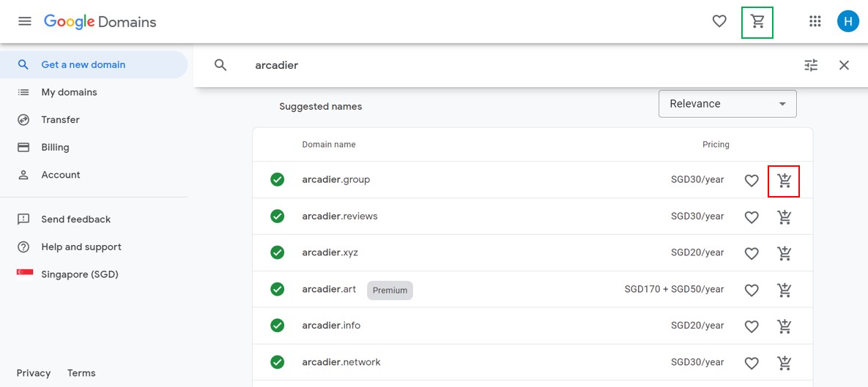Add arcadier.xyz to cart

click(784, 254)
